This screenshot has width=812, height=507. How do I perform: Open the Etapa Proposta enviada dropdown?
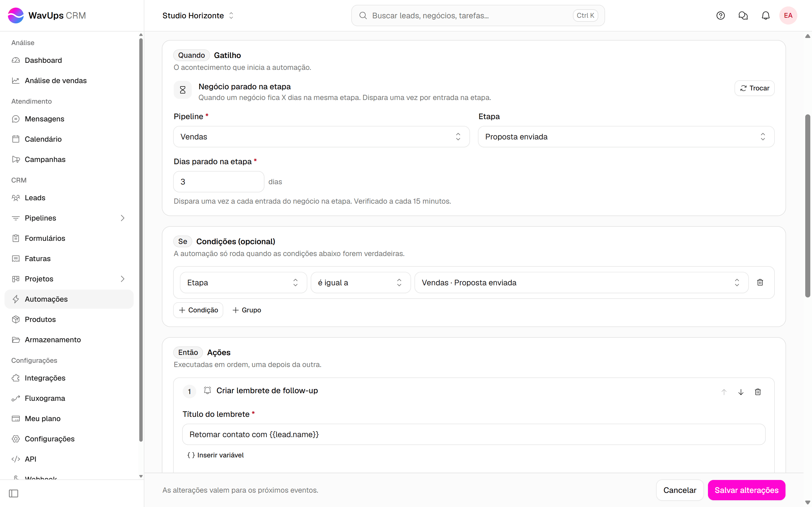click(x=626, y=137)
